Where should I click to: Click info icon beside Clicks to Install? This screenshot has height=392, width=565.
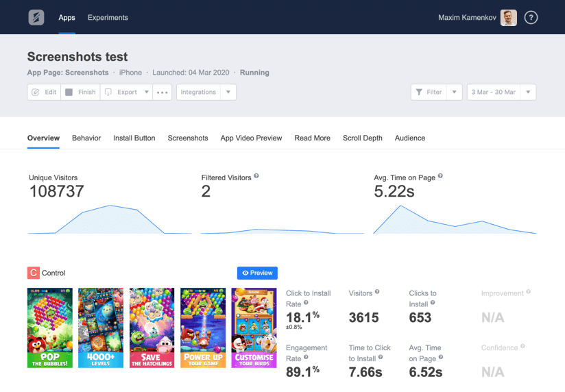(x=433, y=303)
